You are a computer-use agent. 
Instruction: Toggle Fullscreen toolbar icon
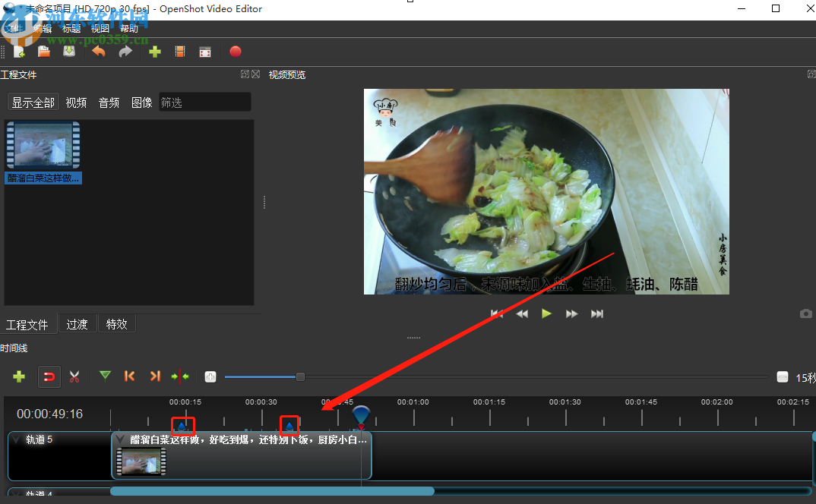[205, 52]
